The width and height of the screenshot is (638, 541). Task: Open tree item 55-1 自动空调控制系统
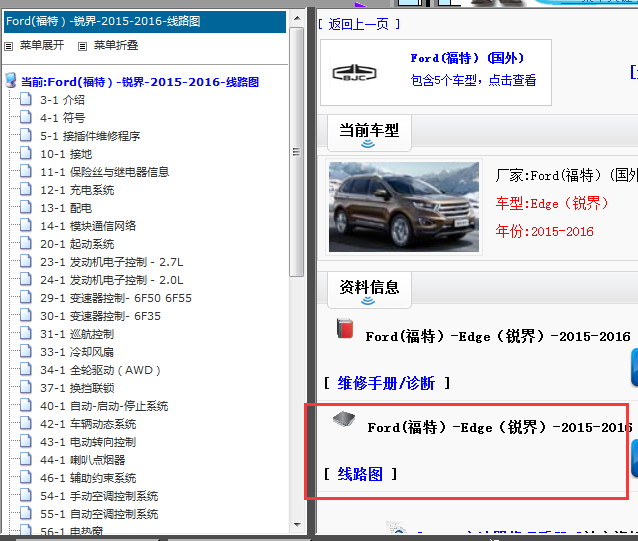tap(99, 514)
